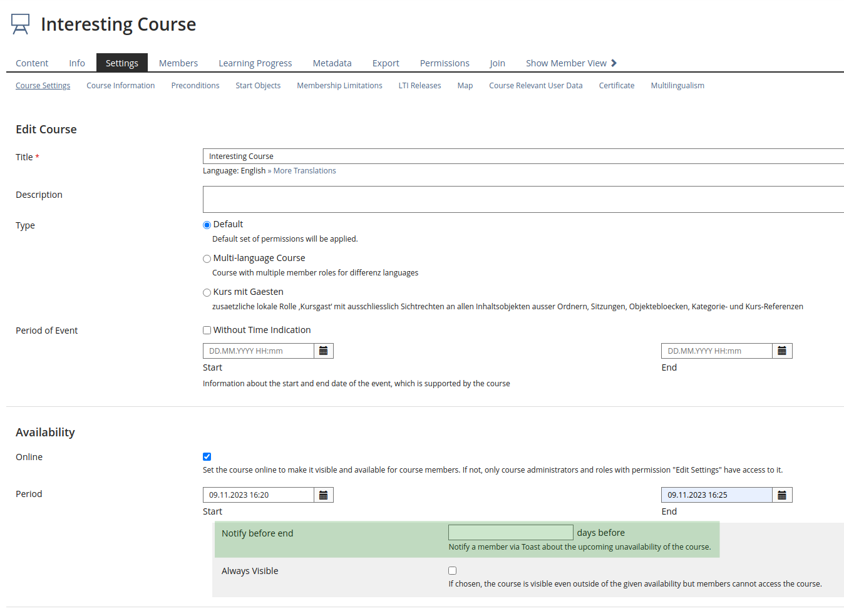844x616 pixels.
Task: Click the Show Member View chevron arrow
Action: (614, 63)
